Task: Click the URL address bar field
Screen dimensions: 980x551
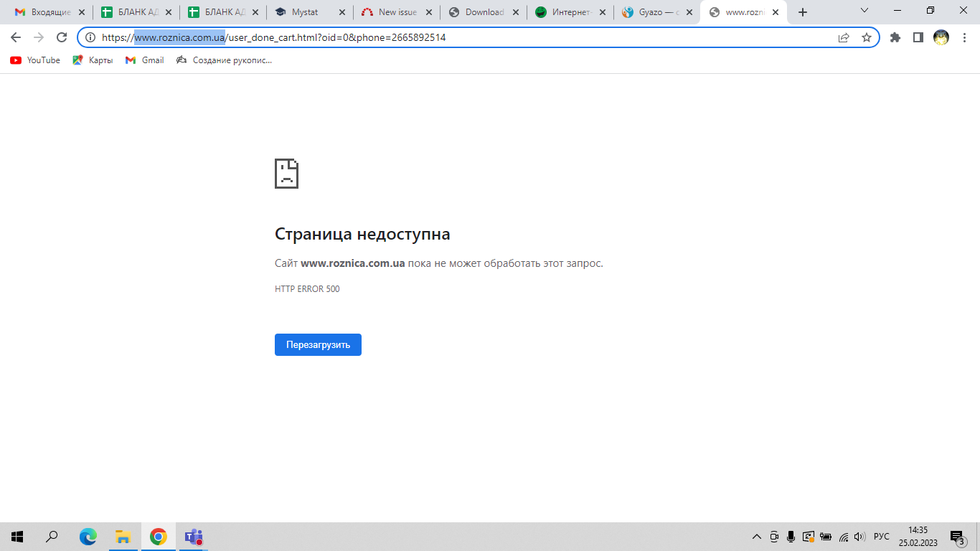Action: (459, 37)
